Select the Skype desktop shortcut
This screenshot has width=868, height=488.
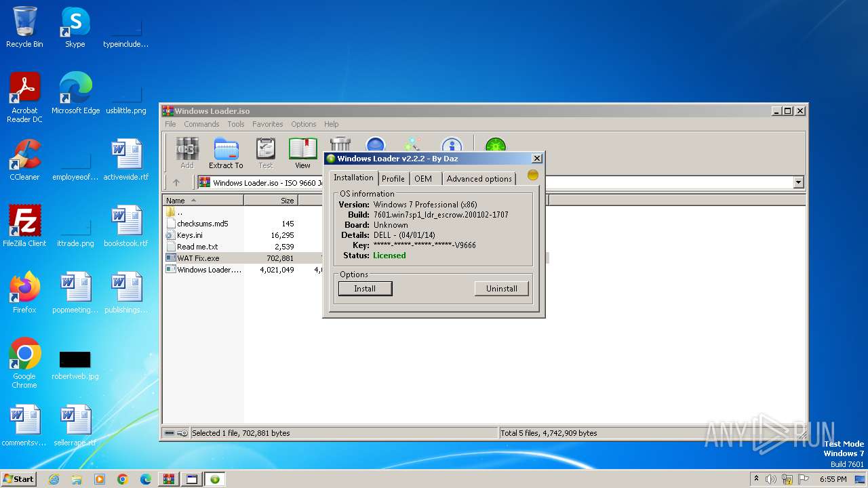pyautogui.click(x=75, y=27)
